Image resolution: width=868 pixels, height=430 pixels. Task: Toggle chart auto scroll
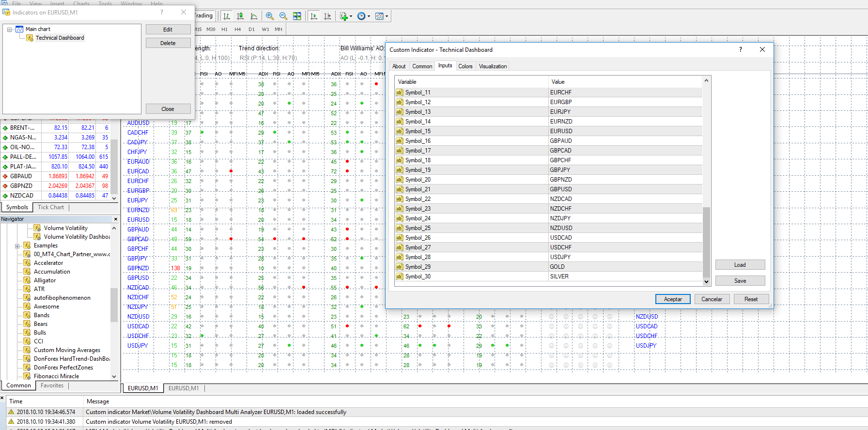pos(314,16)
